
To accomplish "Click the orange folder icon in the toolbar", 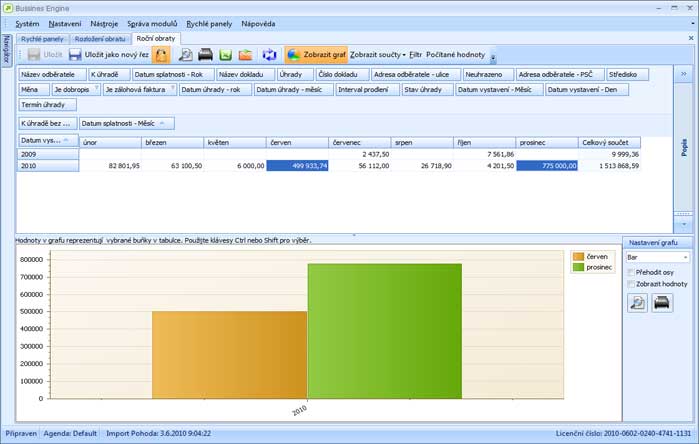I will (245, 54).
